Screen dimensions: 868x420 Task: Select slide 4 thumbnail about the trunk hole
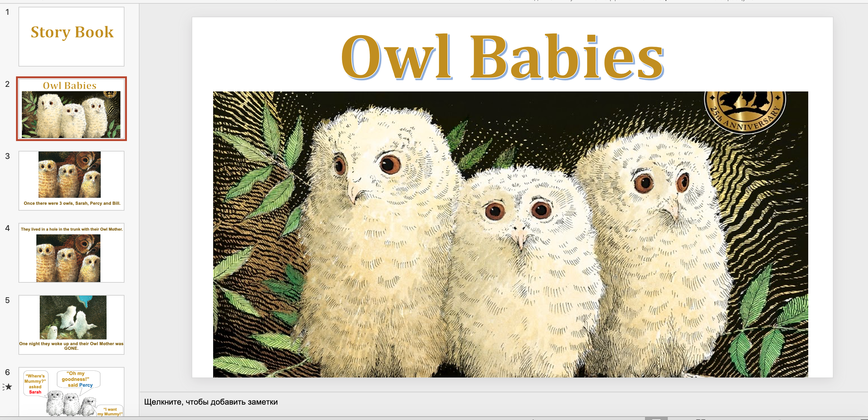coord(71,253)
